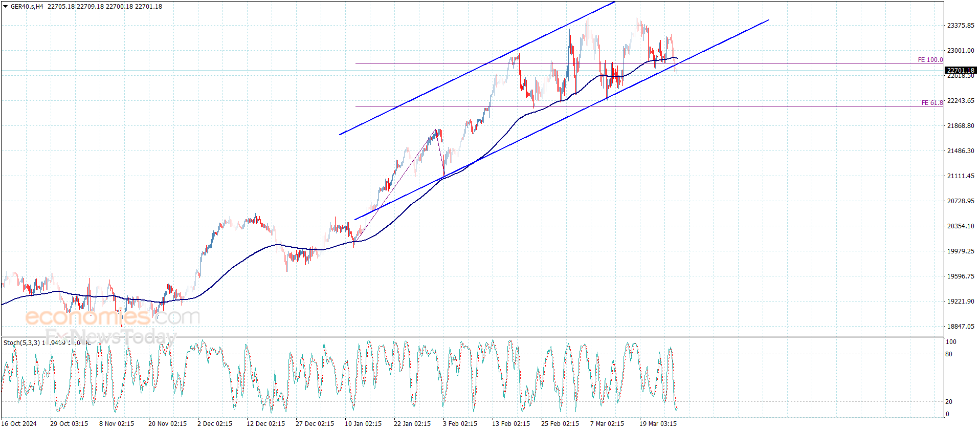Click the 25 Feb 02:15 time label
Screen dimensions: 980x430
tap(560, 424)
